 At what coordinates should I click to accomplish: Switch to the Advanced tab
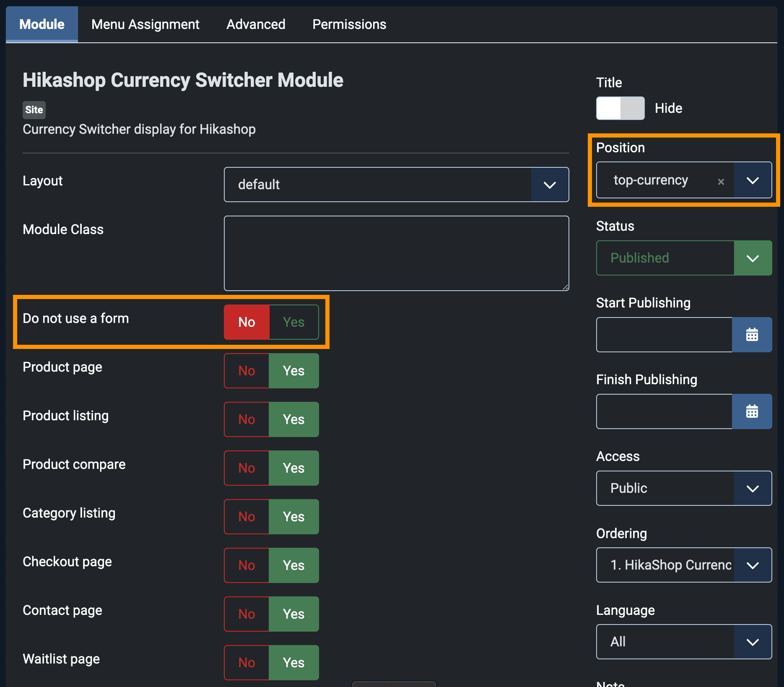(256, 24)
